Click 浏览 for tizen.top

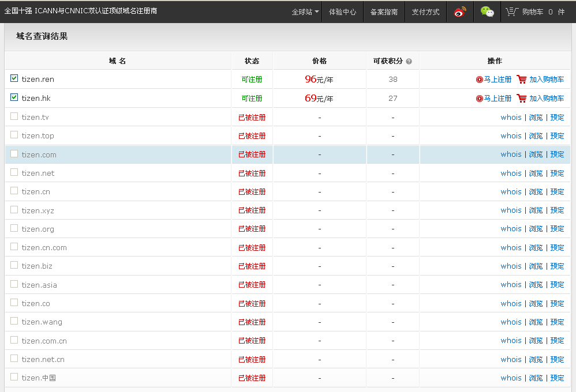click(x=536, y=136)
